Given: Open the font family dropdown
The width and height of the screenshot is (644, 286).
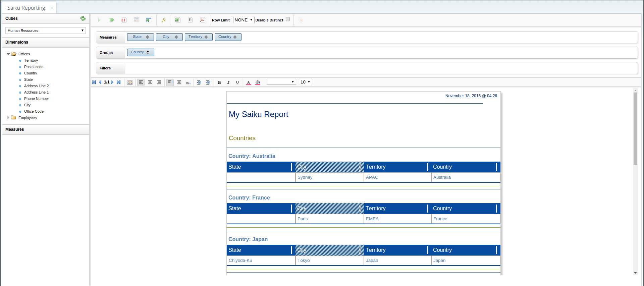Looking at the screenshot, I should click(x=281, y=82).
